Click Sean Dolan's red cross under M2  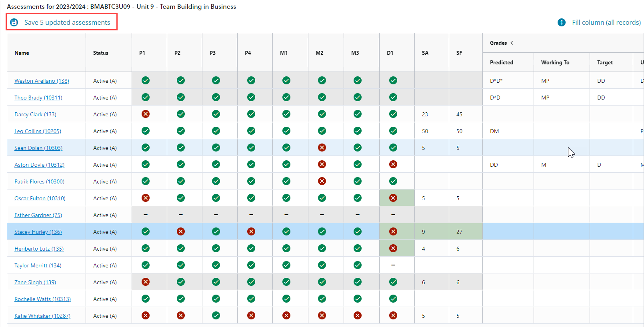tap(322, 148)
